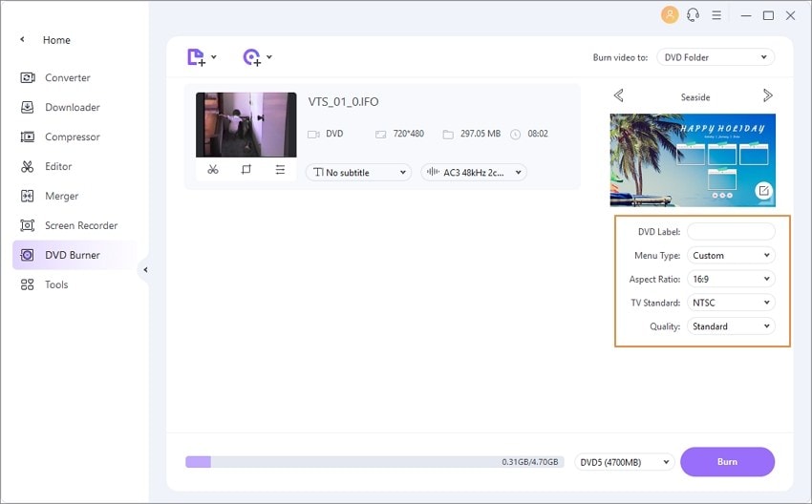Go to next DVD template arrow

point(767,95)
